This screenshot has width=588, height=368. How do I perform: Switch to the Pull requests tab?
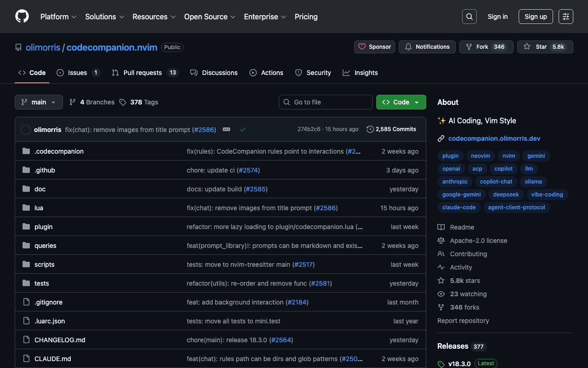142,73
